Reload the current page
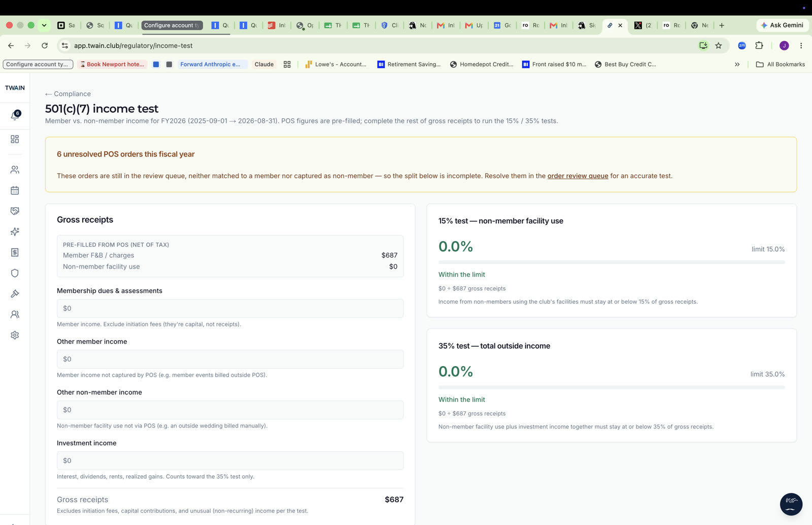Image resolution: width=812 pixels, height=525 pixels. click(x=45, y=46)
